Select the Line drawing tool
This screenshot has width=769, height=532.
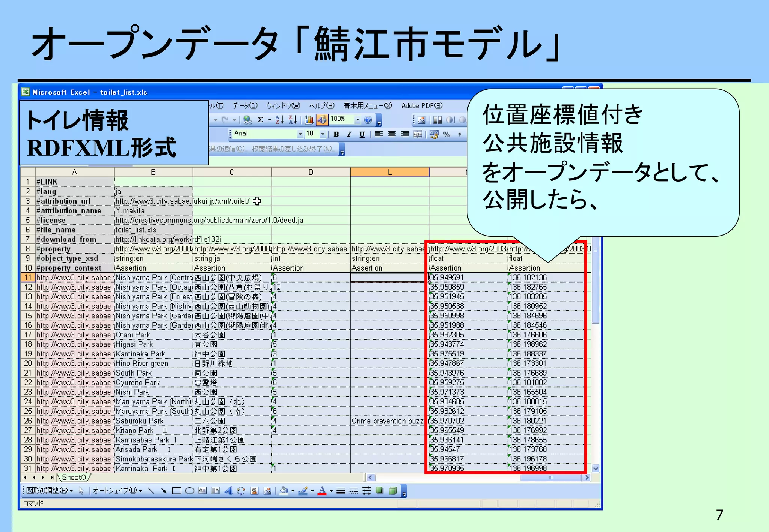tap(151, 491)
